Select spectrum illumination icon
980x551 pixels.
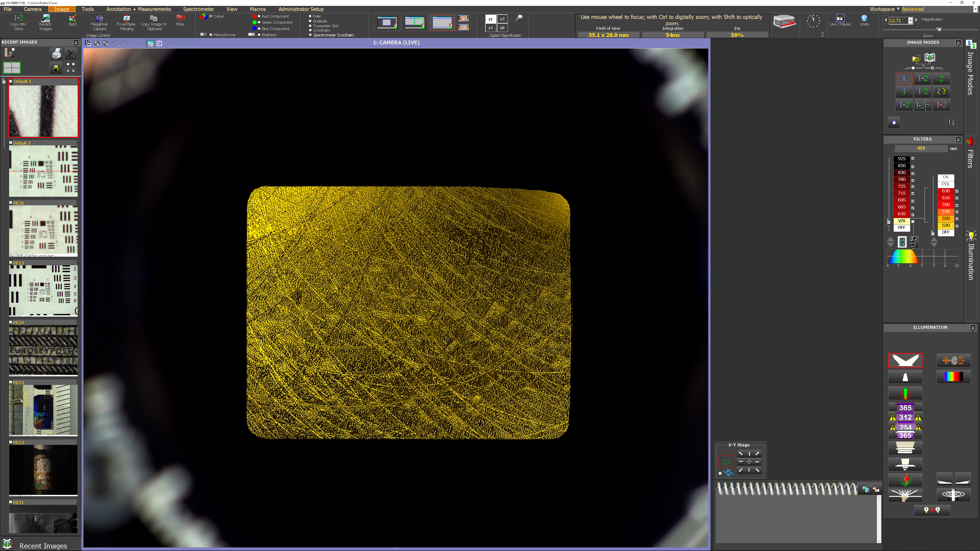pos(953,377)
